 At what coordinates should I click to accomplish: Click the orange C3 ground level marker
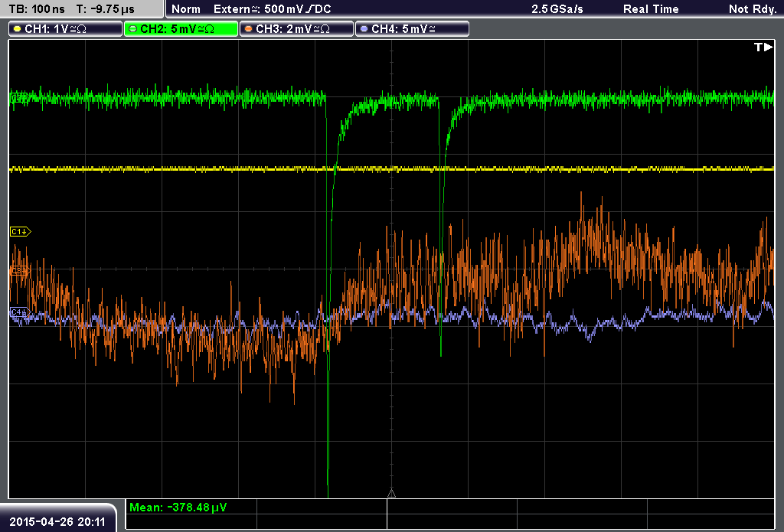click(20, 270)
